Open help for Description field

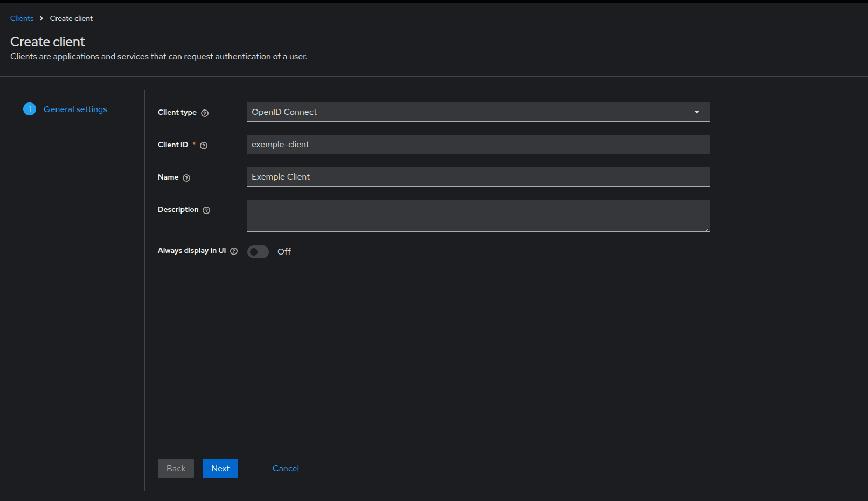coord(206,210)
